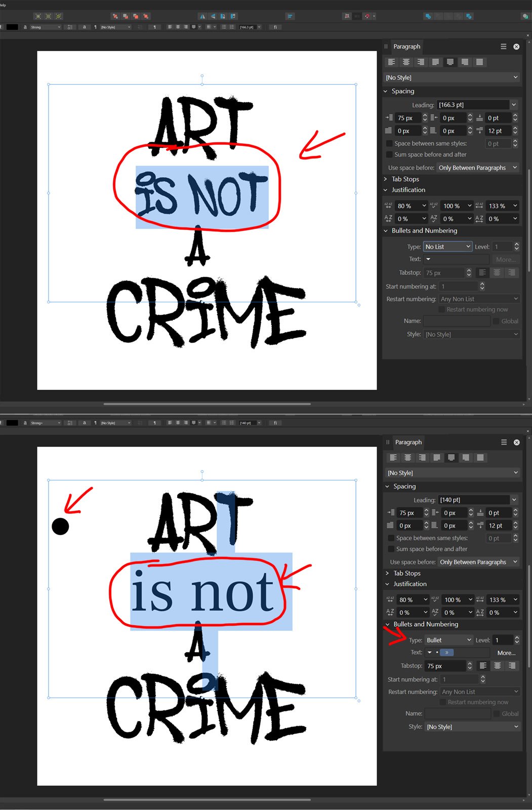Open 'Use space before' dropdown in upper panel
Image resolution: width=532 pixels, height=810 pixels.
click(x=478, y=168)
